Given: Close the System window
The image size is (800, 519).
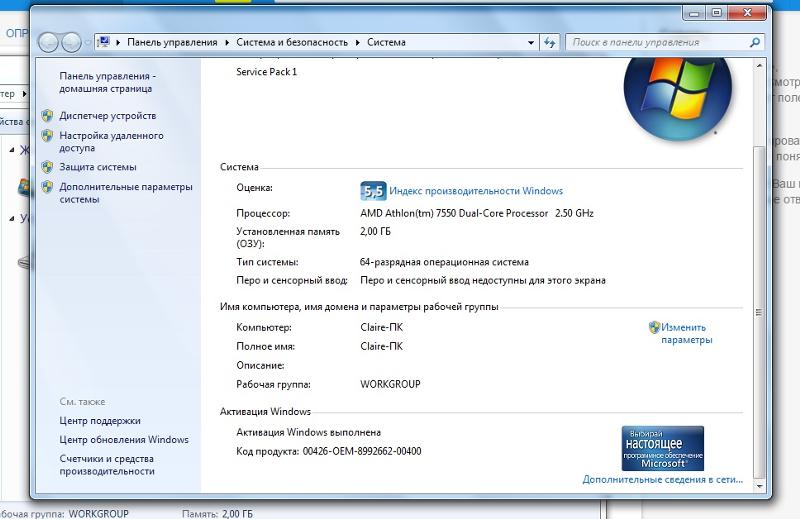Looking at the screenshot, I should [747, 13].
